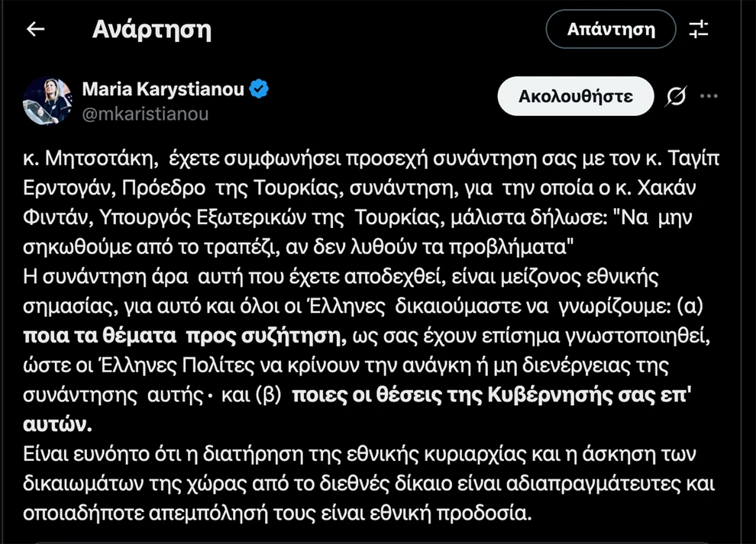Click the Maria Karystianou display name
This screenshot has height=544, width=756.
(x=164, y=89)
